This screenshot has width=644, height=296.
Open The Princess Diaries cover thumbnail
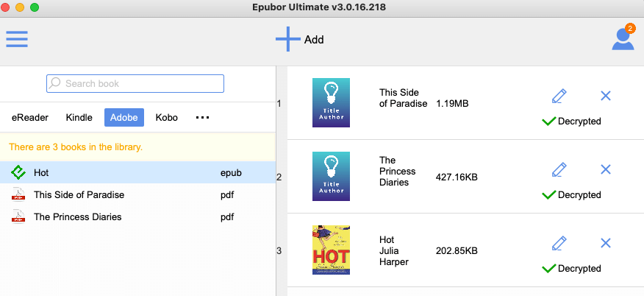coord(331,177)
